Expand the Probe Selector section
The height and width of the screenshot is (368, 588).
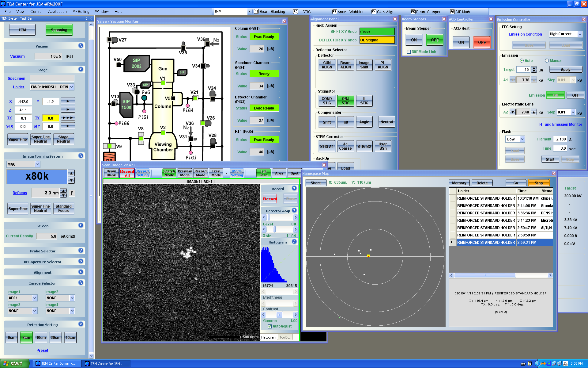tap(81, 251)
